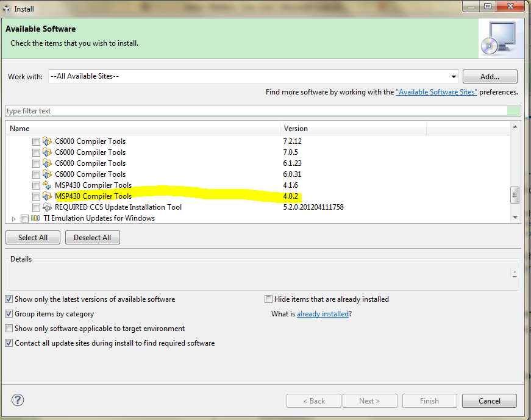Click the Name column header
This screenshot has width=531, height=420.
[143, 129]
